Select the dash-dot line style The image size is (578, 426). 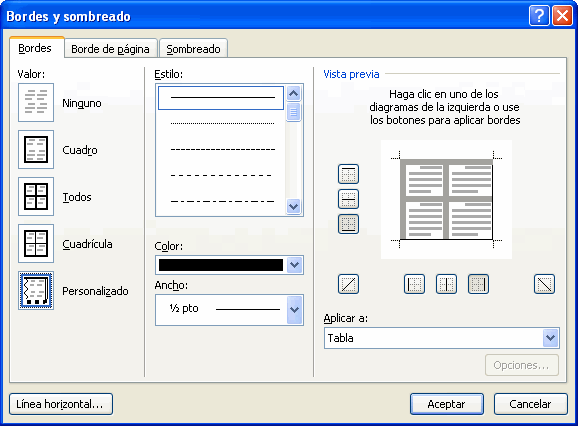pos(222,201)
